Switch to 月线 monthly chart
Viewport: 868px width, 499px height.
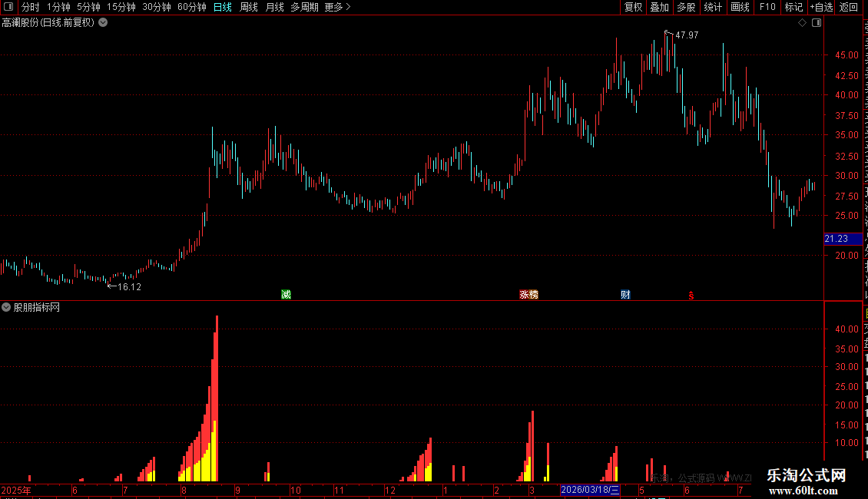[x=274, y=7]
